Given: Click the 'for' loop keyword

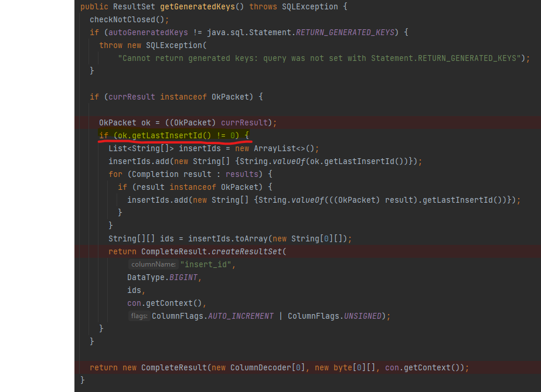Looking at the screenshot, I should pyautogui.click(x=115, y=174).
